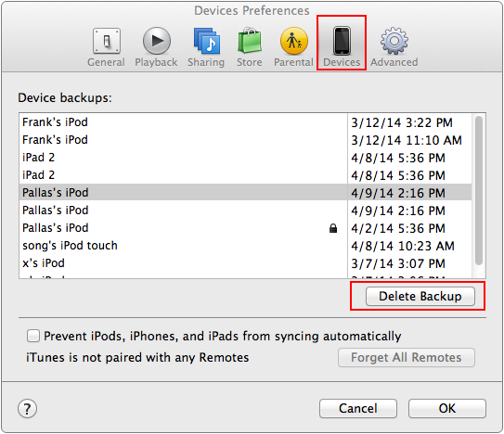Image resolution: width=504 pixels, height=434 pixels.
Task: Click the Forget All Remotes button
Action: pyautogui.click(x=407, y=357)
